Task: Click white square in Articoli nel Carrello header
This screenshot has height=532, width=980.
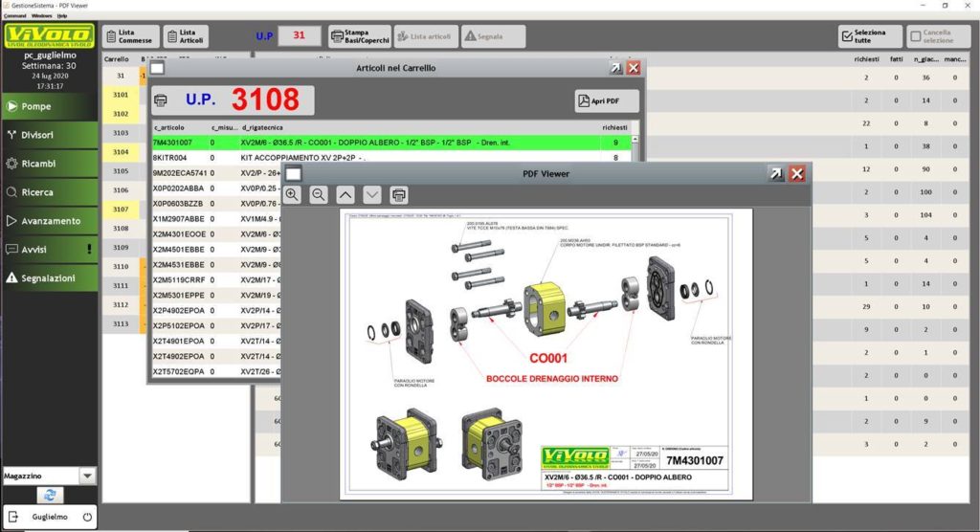Action: click(x=158, y=68)
